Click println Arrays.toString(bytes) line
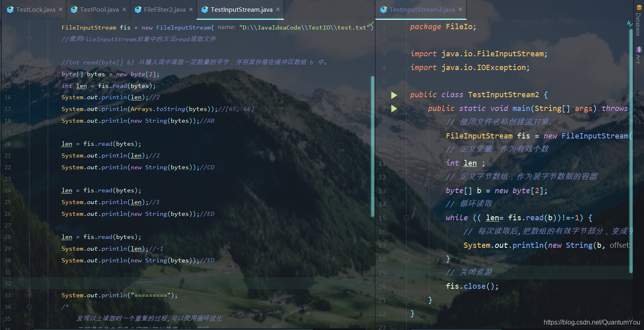Screen dimensions: 644x330 [x=158, y=109]
